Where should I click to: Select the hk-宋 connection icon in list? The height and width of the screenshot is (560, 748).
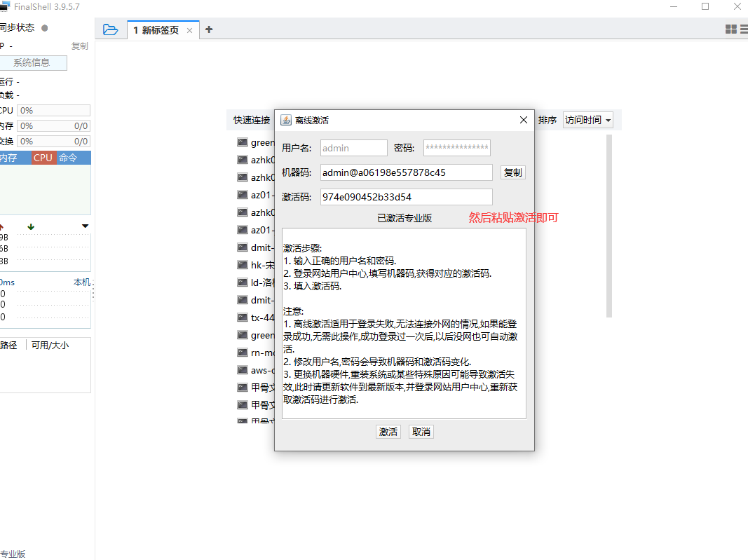click(x=242, y=264)
